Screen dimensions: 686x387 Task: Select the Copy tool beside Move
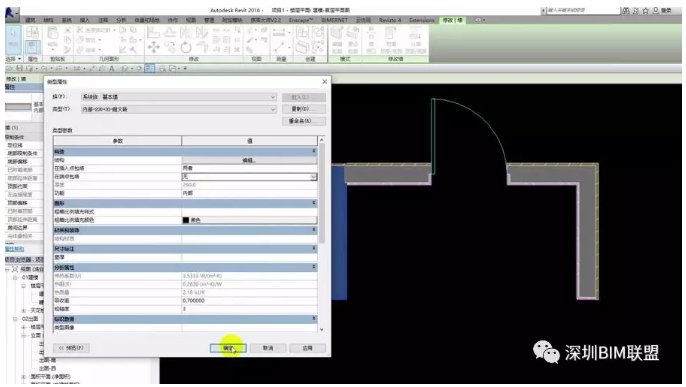tap(170, 47)
